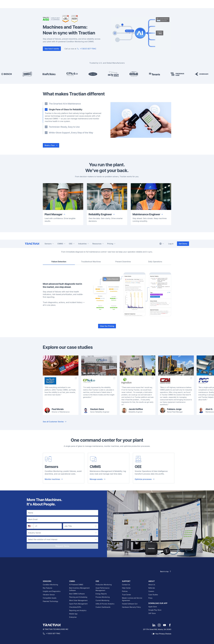
Task: Click the Book a Tour button
Action: click(x=51, y=145)
